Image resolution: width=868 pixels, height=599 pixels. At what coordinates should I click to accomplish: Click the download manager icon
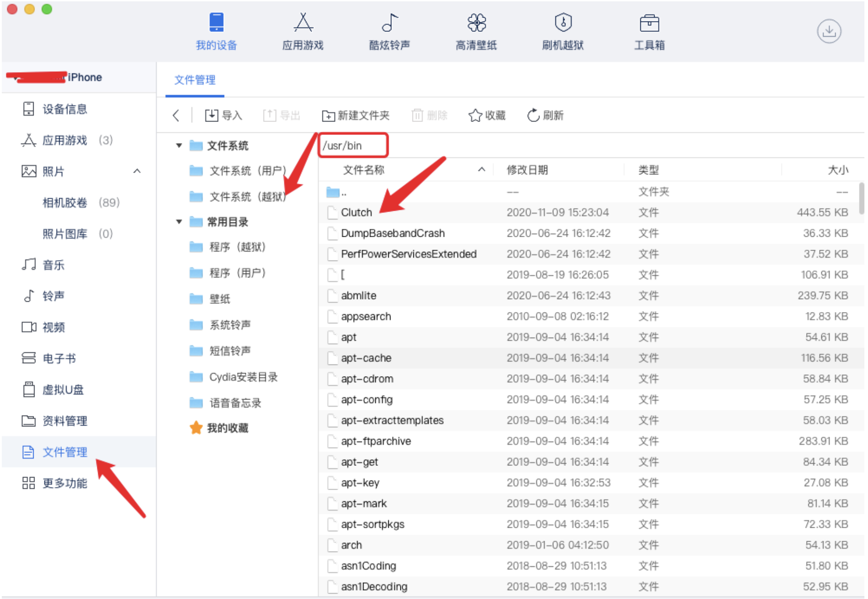pyautogui.click(x=829, y=31)
